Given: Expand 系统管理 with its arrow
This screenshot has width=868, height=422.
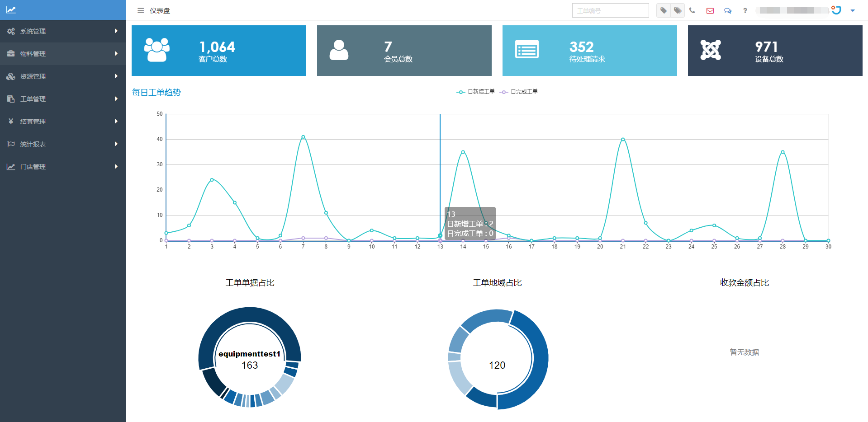Looking at the screenshot, I should point(116,31).
